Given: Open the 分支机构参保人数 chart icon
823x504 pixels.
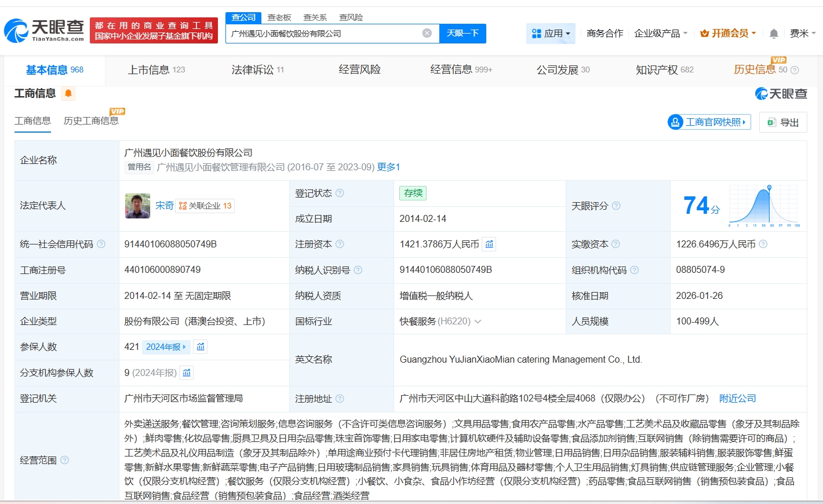Looking at the screenshot, I should [x=187, y=372].
